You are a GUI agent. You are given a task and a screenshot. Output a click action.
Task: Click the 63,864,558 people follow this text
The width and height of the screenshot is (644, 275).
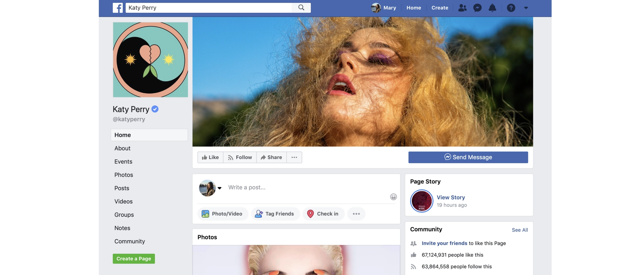[x=457, y=267]
